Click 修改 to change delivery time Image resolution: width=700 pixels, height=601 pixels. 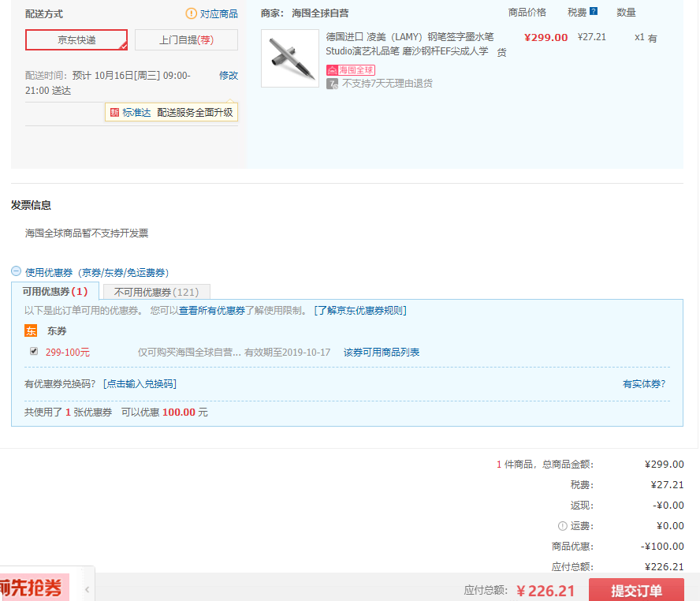click(x=228, y=76)
